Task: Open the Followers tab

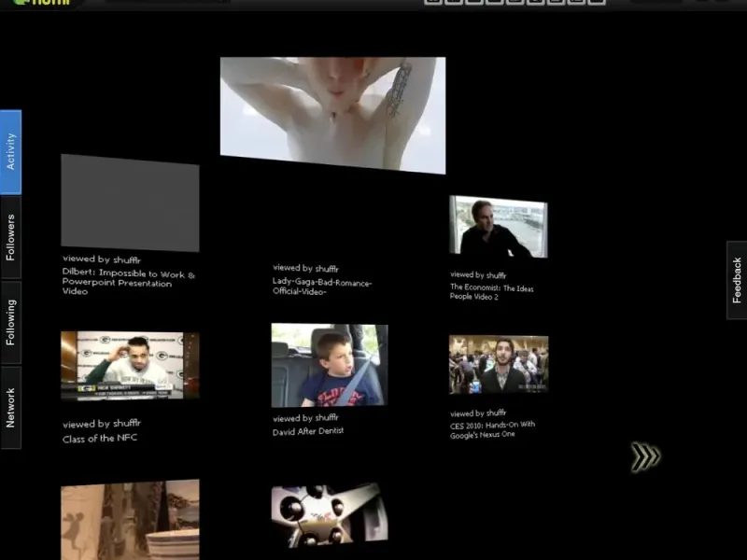Action: 11,237
